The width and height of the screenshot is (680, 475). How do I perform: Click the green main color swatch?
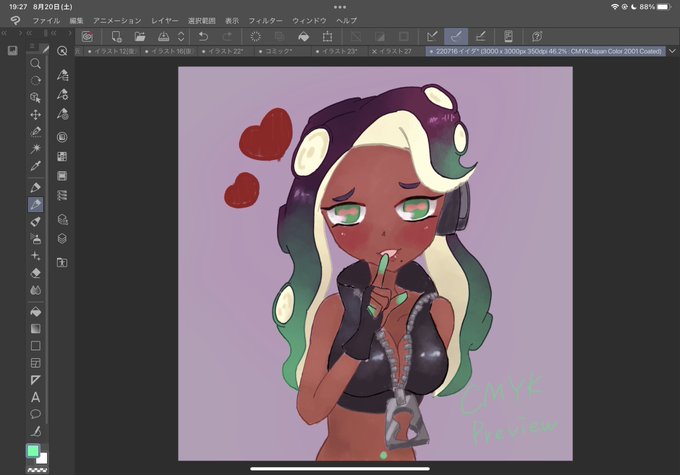[33, 451]
